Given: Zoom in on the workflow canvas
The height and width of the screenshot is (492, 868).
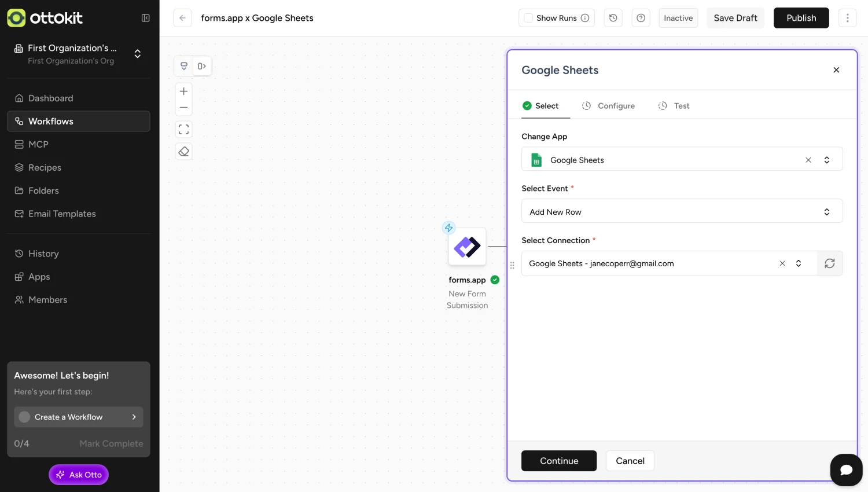Looking at the screenshot, I should 183,91.
